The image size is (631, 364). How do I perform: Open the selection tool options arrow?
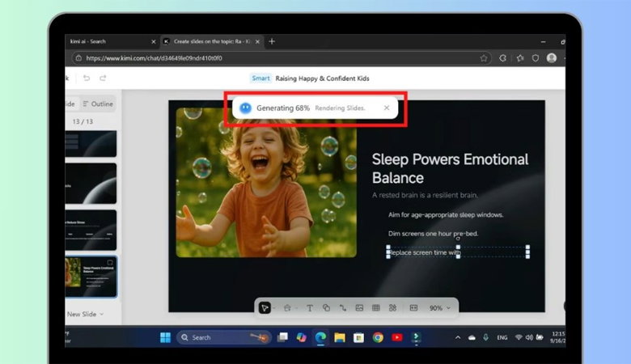tap(274, 308)
